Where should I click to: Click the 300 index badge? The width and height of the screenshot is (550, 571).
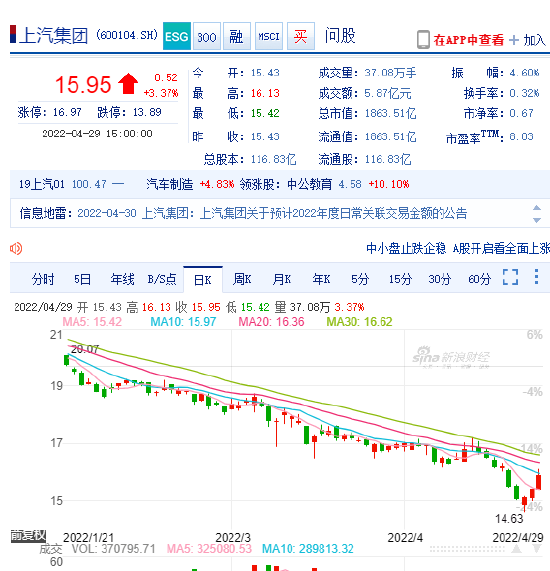click(x=207, y=36)
